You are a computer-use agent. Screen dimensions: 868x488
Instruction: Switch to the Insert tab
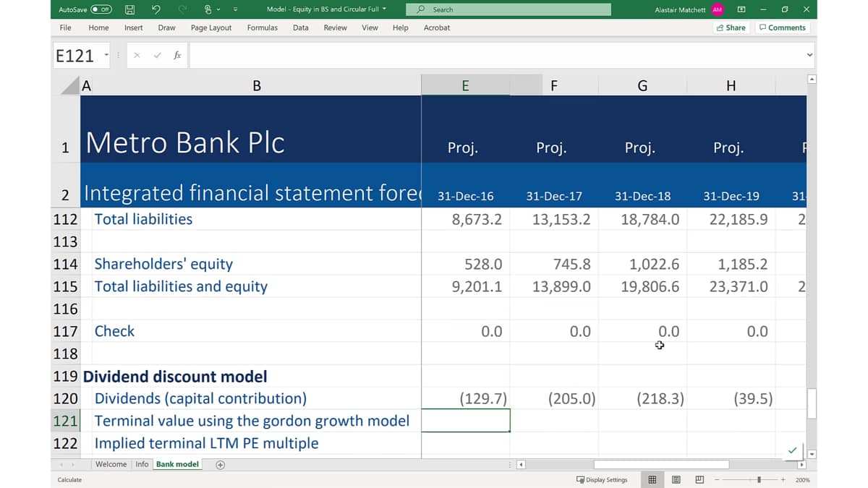[x=133, y=27]
